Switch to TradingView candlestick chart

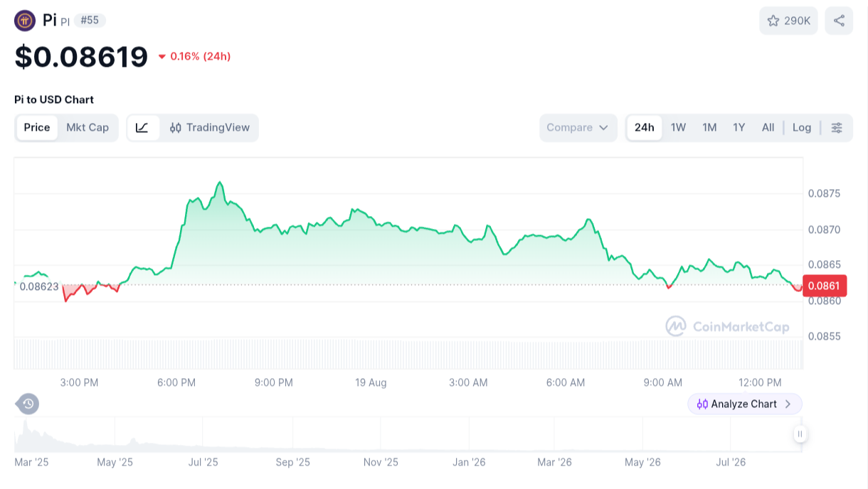(210, 128)
